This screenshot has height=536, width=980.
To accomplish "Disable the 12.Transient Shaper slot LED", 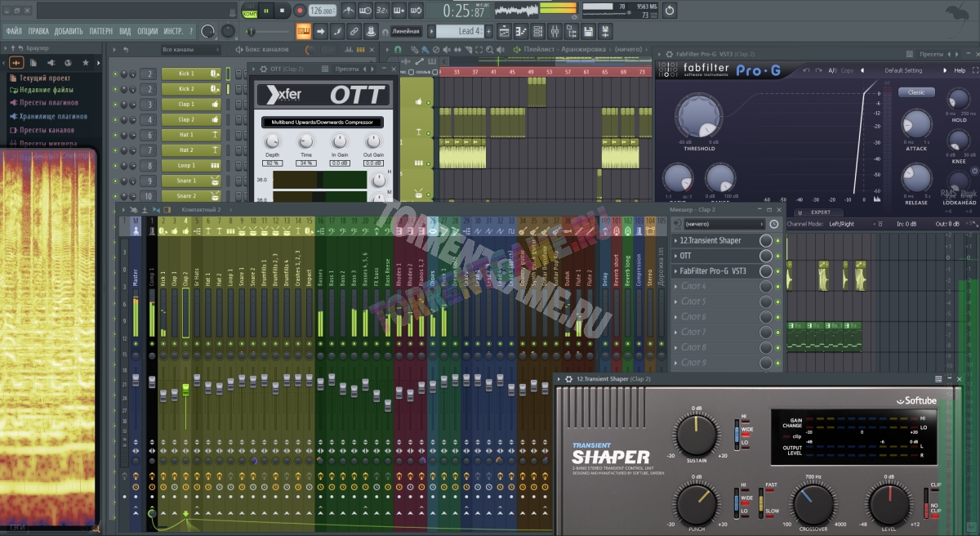I will pyautogui.click(x=778, y=240).
